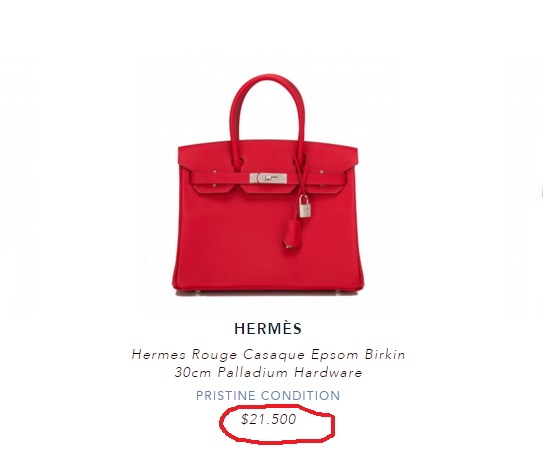The height and width of the screenshot is (456, 543).
Task: Open the Hermes Rouge Casaque Epsom title link
Action: 268,364
